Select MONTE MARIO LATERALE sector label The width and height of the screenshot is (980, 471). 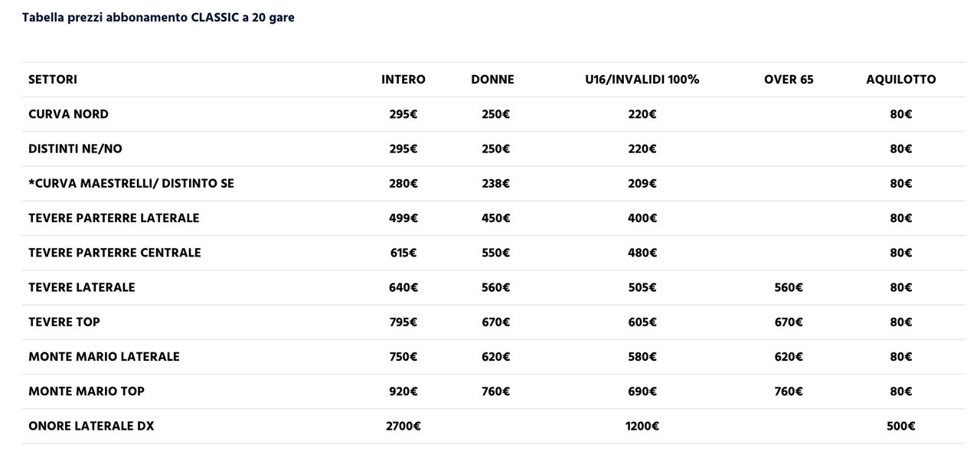coord(104,357)
